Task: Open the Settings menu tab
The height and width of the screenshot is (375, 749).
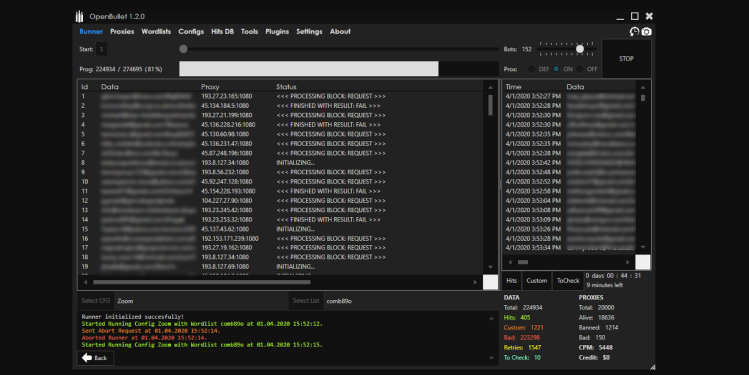Action: tap(309, 32)
